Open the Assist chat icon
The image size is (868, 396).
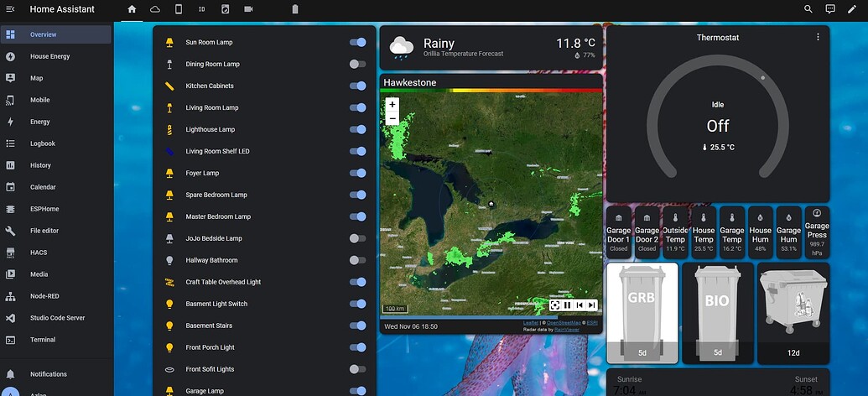829,9
